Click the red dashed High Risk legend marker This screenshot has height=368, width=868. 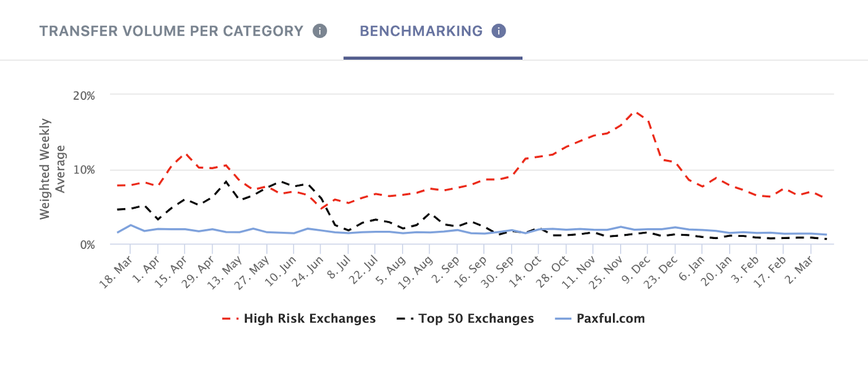[x=230, y=319]
